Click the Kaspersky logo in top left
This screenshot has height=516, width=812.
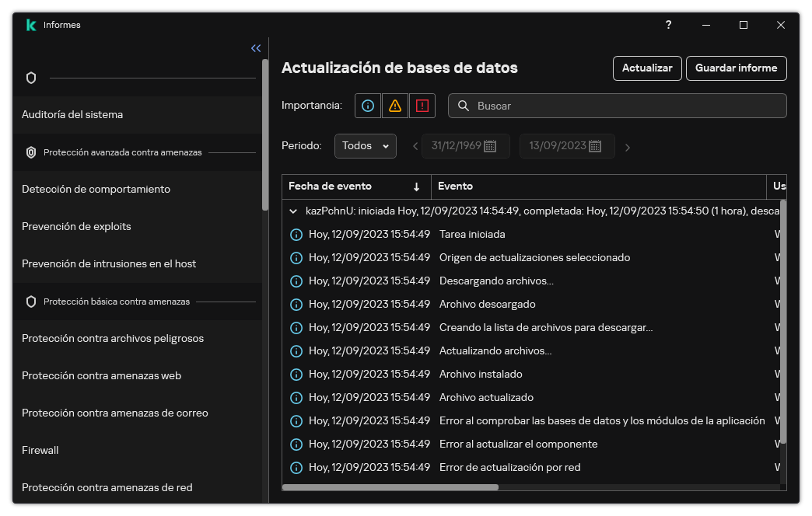(30, 24)
